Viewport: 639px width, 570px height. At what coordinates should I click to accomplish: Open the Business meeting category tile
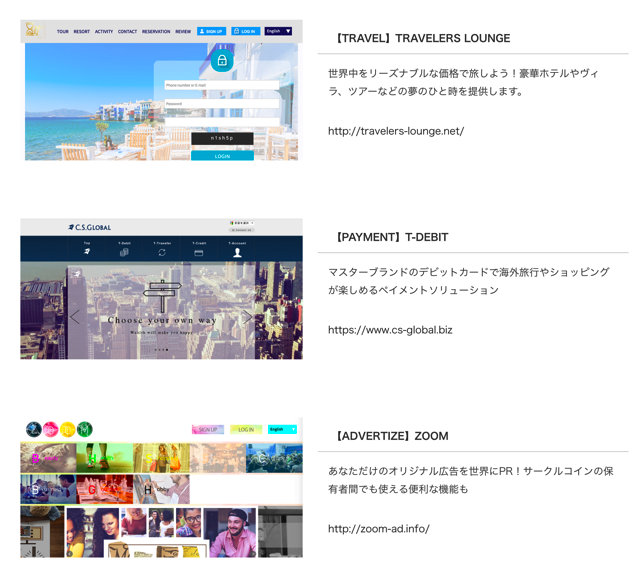(x=48, y=489)
